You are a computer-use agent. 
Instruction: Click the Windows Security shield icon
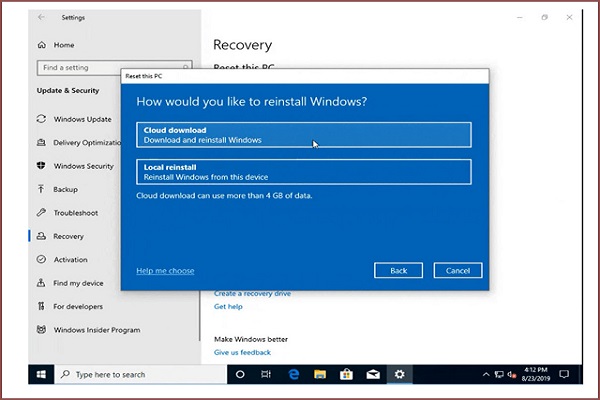click(41, 165)
